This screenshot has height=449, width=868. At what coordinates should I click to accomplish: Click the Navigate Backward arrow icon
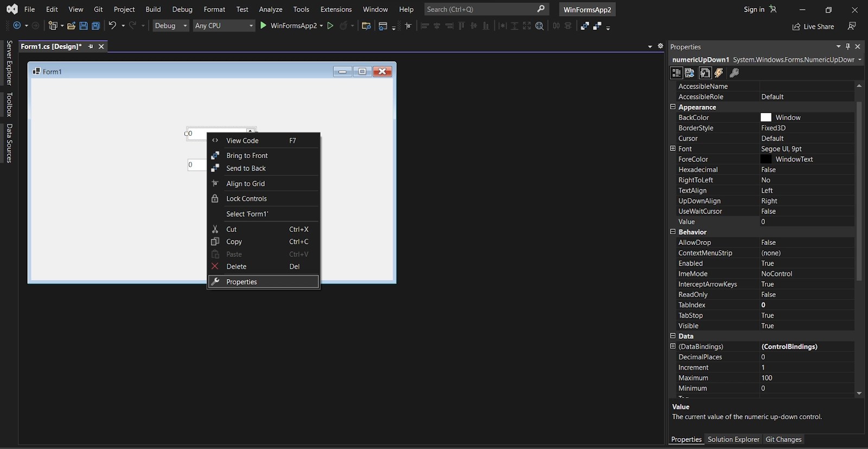point(17,26)
